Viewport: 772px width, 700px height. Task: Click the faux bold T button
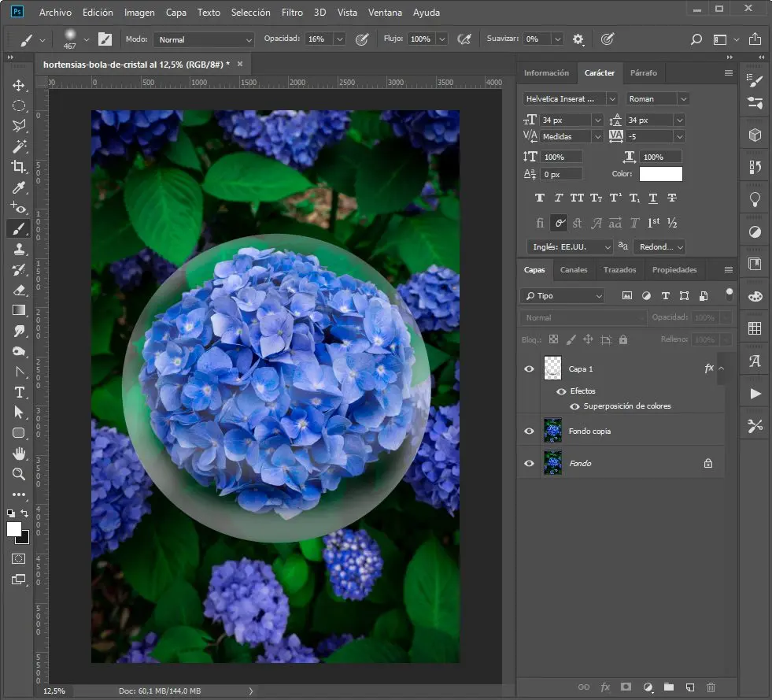[x=540, y=198]
